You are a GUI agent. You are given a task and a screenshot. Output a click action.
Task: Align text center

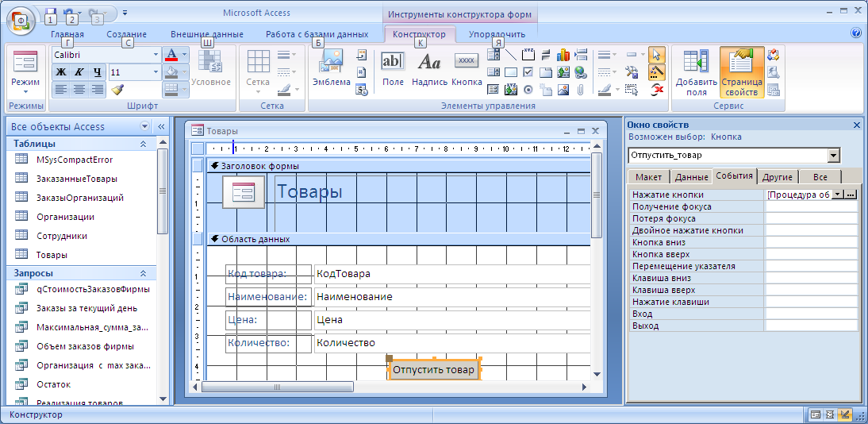[x=79, y=89]
